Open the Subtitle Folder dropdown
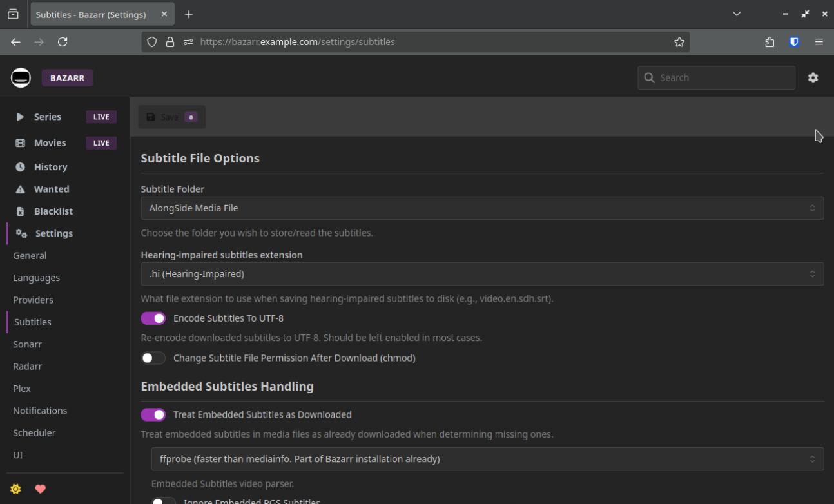Image resolution: width=834 pixels, height=504 pixels. 481,208
